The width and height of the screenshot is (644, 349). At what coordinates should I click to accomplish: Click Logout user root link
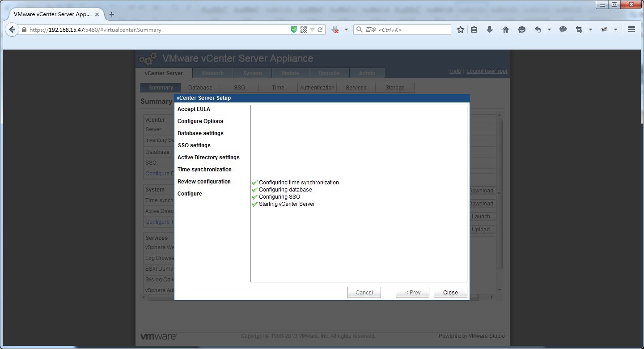click(487, 71)
